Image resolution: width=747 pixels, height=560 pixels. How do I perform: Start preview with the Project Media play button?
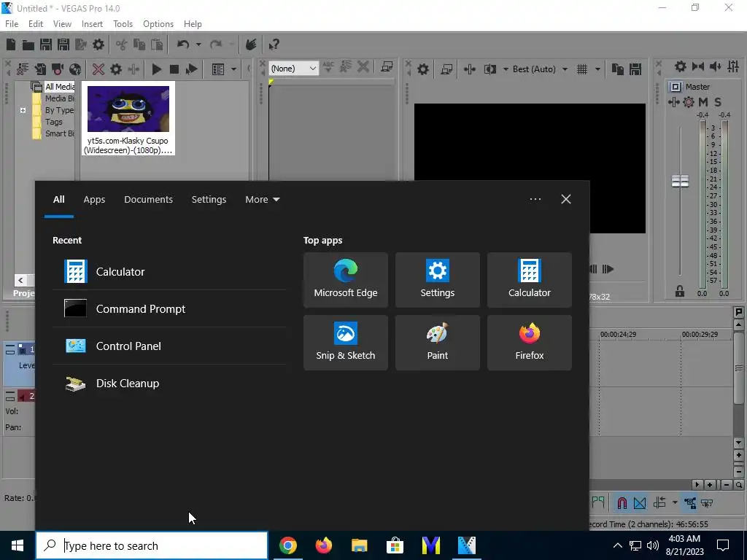coord(156,69)
